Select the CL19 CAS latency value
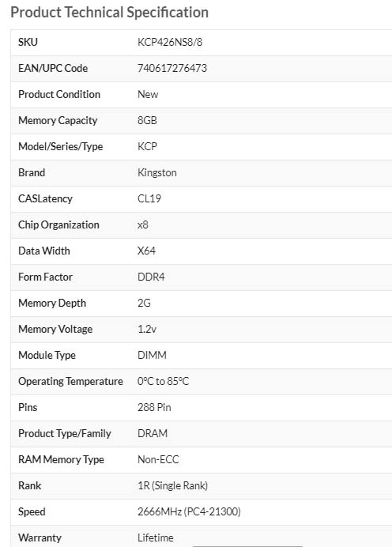This screenshot has height=547, width=392. [149, 198]
